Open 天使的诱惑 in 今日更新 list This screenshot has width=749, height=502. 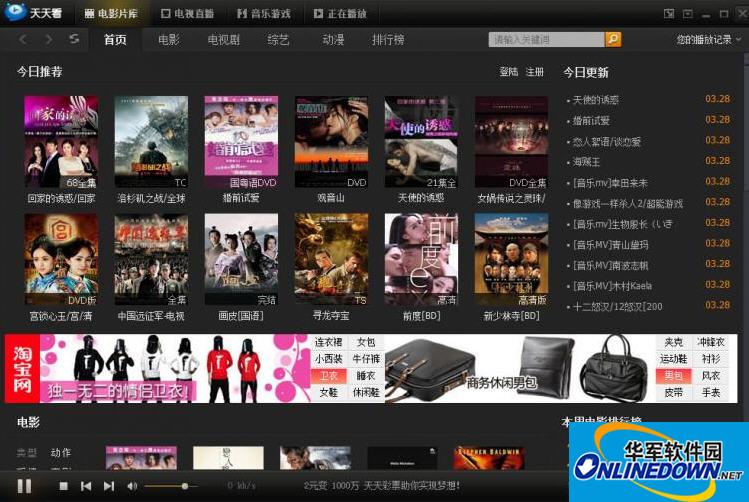[x=596, y=100]
